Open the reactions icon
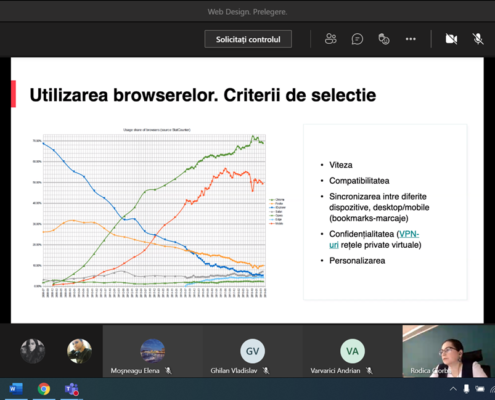This screenshot has height=400, width=495. tap(384, 39)
